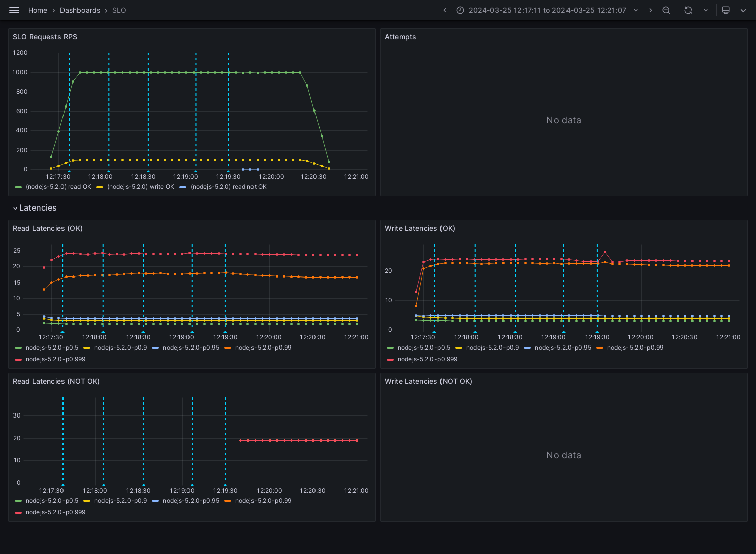The height and width of the screenshot is (554, 756).
Task: Click first annotation marker in SLO Requests RPS chart
Action: 69,171
